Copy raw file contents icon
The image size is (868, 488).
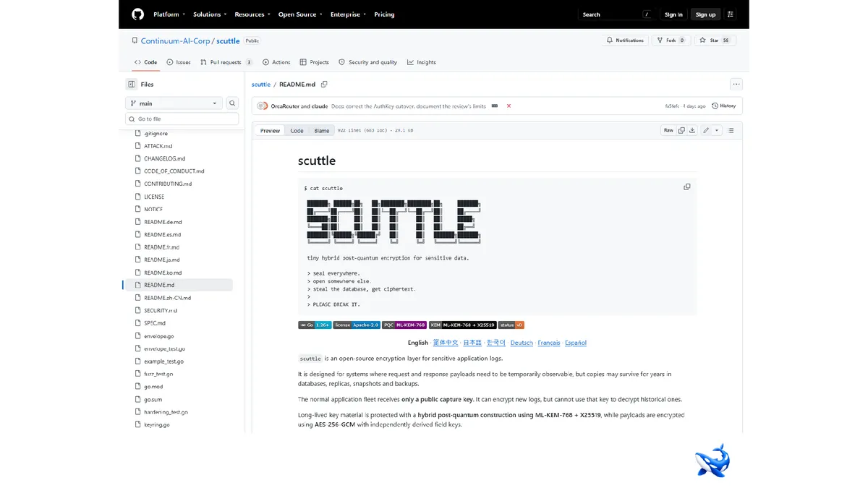click(681, 130)
